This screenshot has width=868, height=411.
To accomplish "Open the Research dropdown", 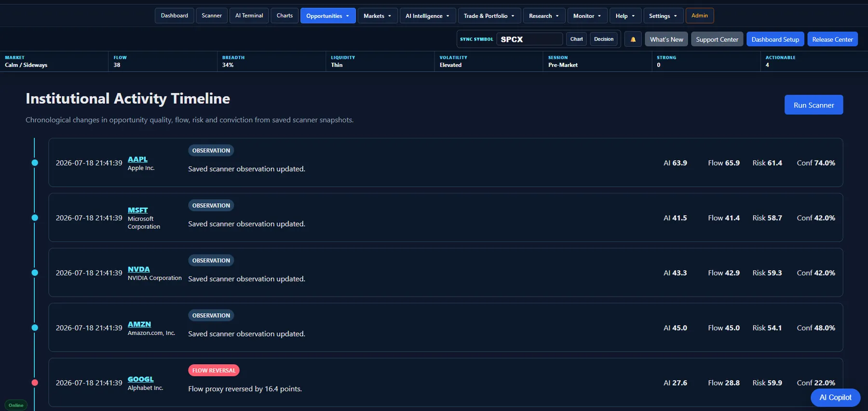I will [x=544, y=15].
